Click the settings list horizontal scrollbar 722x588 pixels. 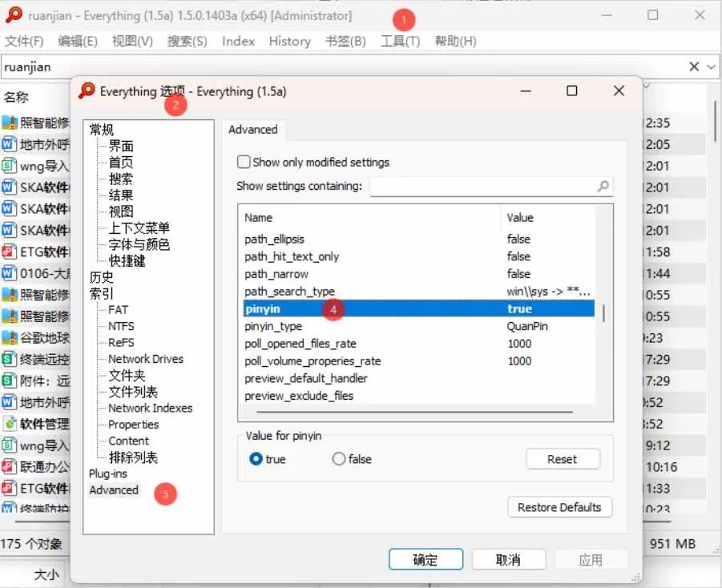[414, 412]
